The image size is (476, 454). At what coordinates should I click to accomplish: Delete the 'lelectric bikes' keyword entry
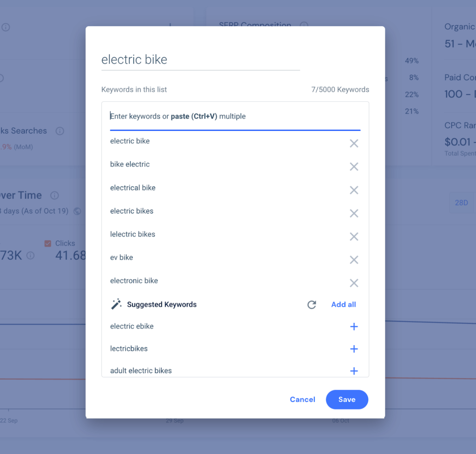click(354, 237)
